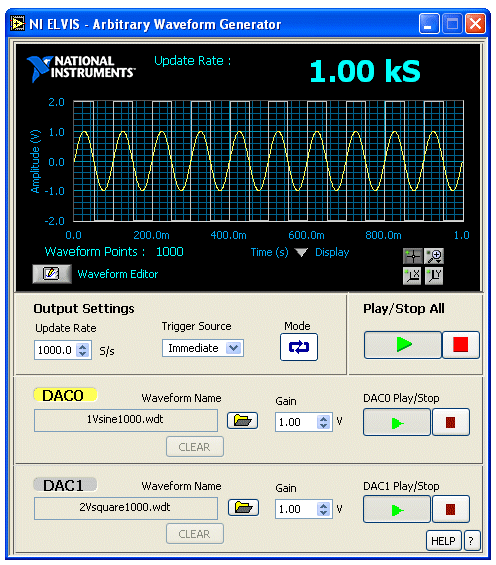Toggle the gray DAC1 channel label

[65, 485]
